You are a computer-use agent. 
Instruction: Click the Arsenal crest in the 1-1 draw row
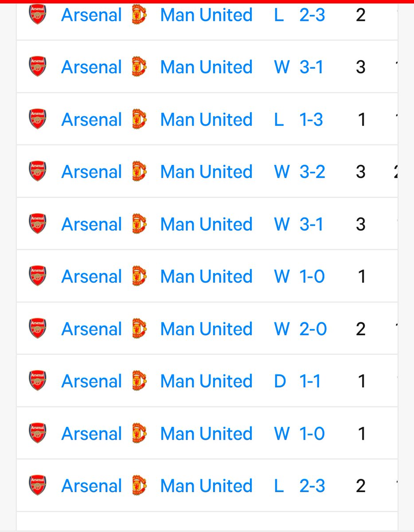pos(38,380)
